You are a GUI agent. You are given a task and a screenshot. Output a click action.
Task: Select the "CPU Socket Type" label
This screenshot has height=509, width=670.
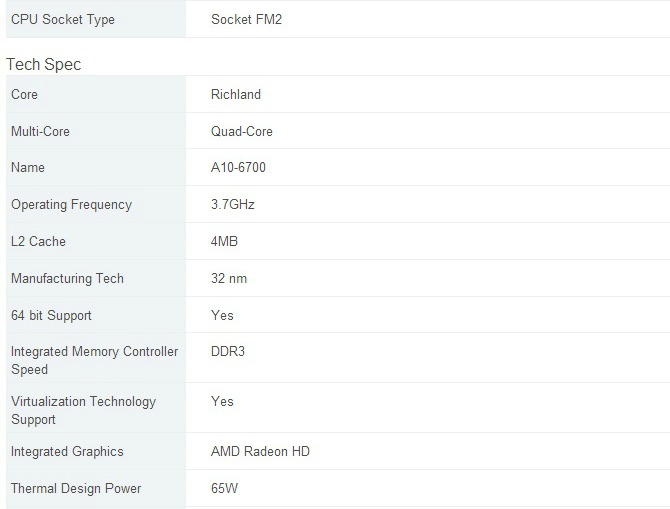point(62,19)
